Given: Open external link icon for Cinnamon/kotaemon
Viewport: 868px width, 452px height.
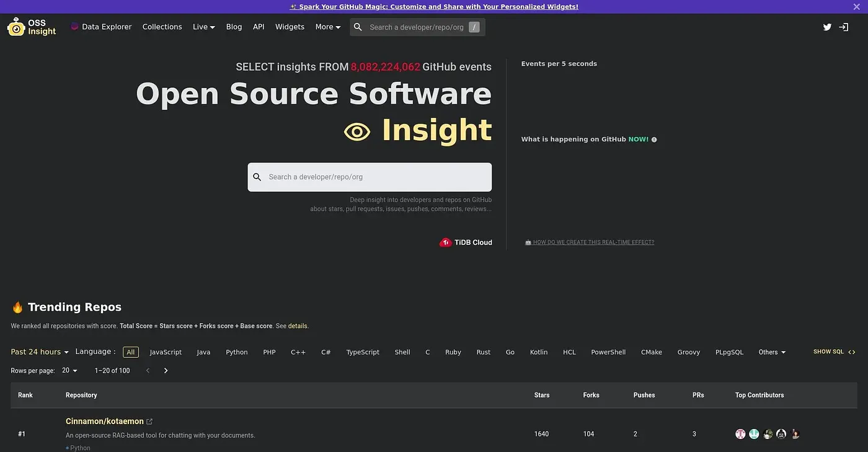Looking at the screenshot, I should tap(149, 422).
